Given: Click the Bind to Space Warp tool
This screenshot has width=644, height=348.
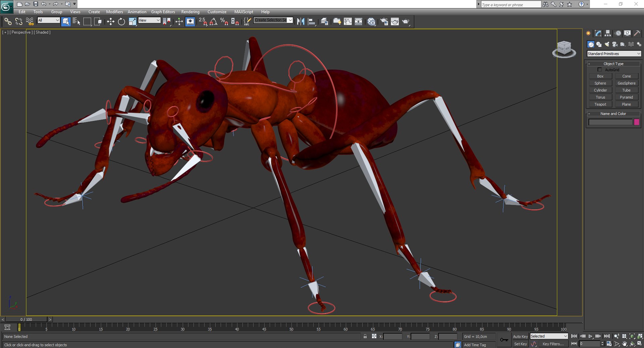Looking at the screenshot, I should point(30,21).
